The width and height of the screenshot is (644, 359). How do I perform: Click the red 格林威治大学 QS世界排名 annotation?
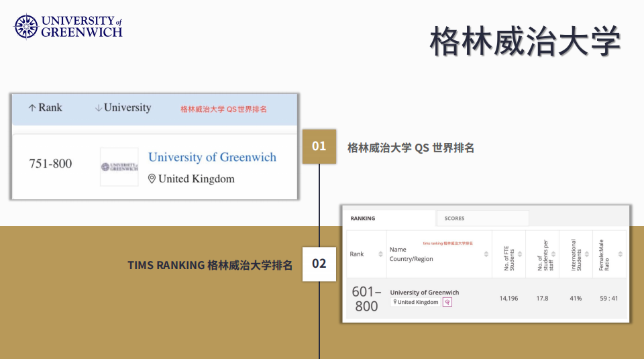[x=223, y=109]
